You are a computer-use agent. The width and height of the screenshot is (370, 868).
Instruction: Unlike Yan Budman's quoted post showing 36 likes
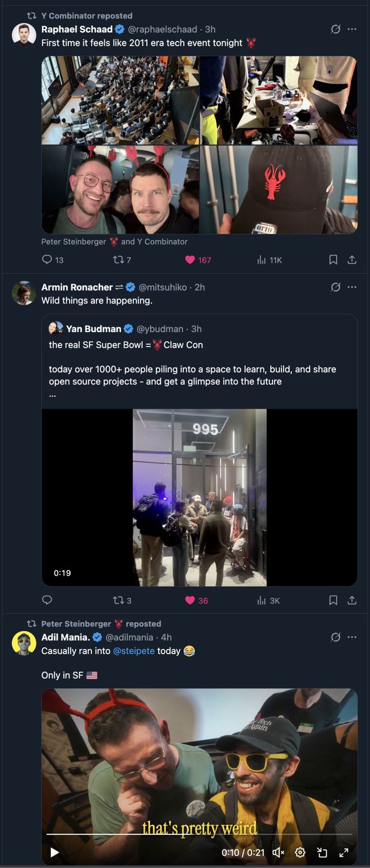tap(191, 600)
